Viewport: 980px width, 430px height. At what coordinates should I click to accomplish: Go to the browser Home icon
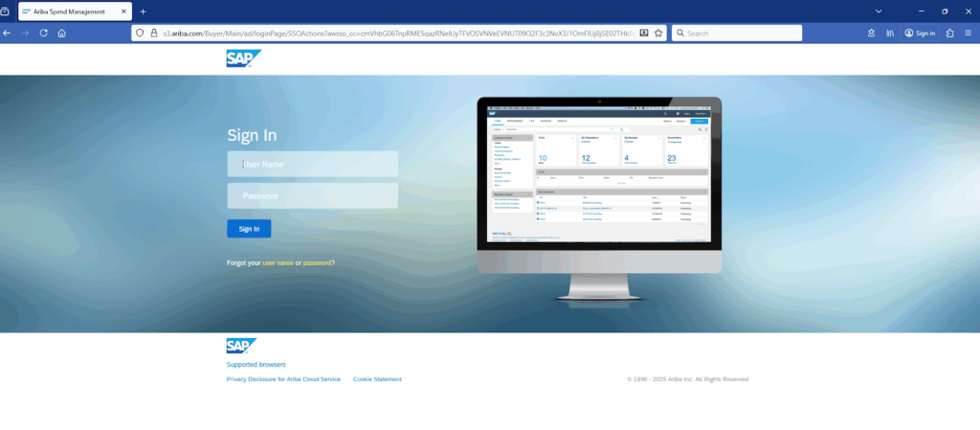click(x=61, y=33)
